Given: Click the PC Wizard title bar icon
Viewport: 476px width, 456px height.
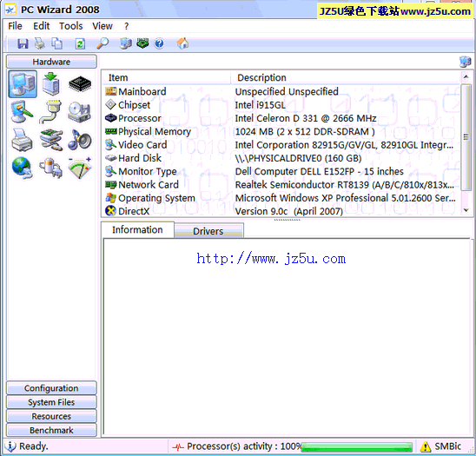Looking at the screenshot, I should click(x=10, y=10).
